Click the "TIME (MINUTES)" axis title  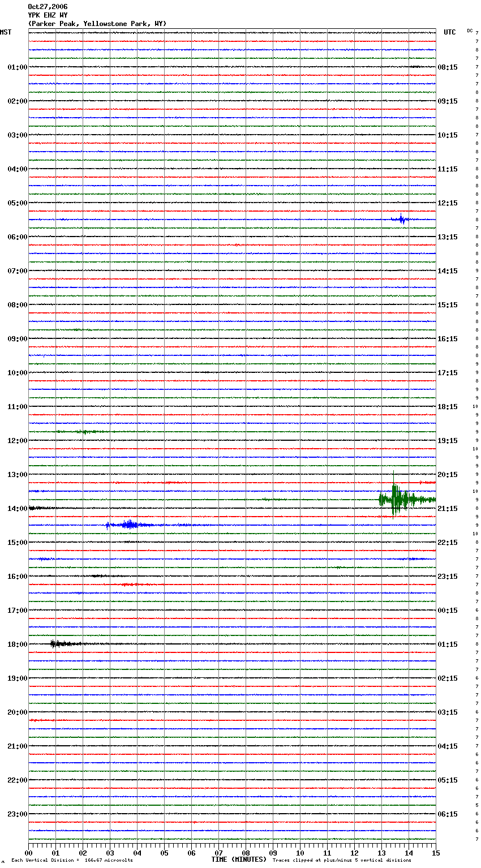tap(239, 860)
